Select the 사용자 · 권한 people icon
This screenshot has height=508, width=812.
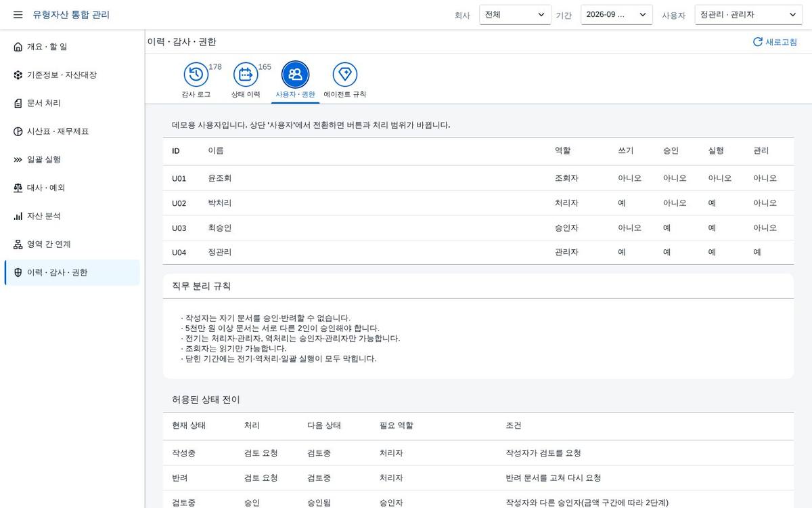(x=295, y=75)
